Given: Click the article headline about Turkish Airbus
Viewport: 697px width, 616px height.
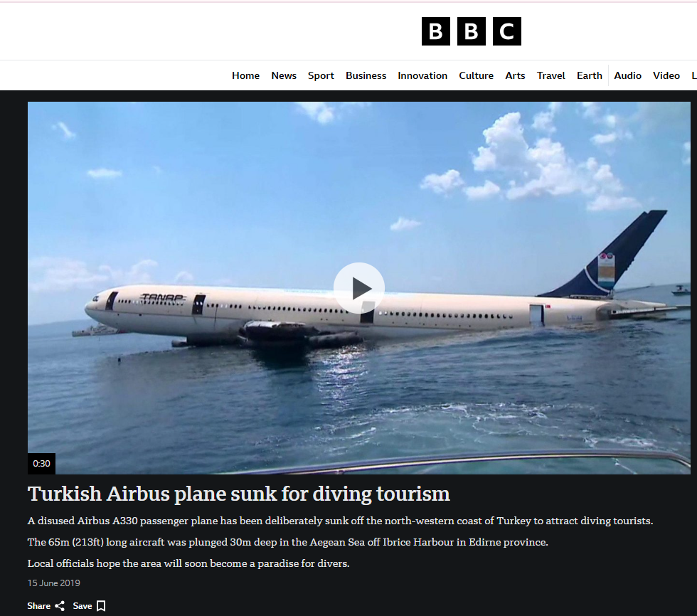Looking at the screenshot, I should click(239, 494).
